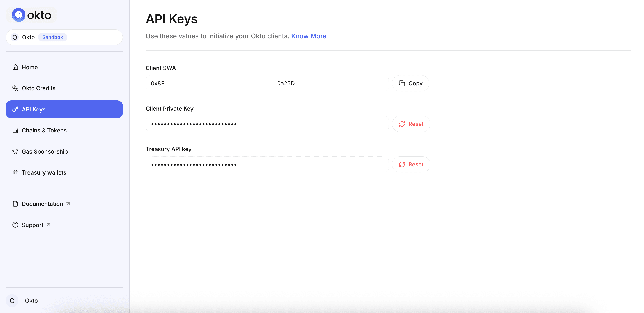Click the Client Private Key masked field

coord(267,124)
